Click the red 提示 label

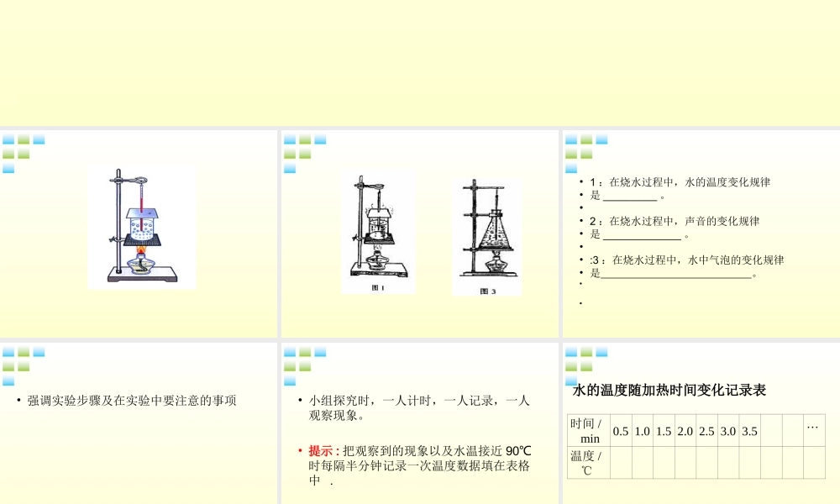pos(323,451)
